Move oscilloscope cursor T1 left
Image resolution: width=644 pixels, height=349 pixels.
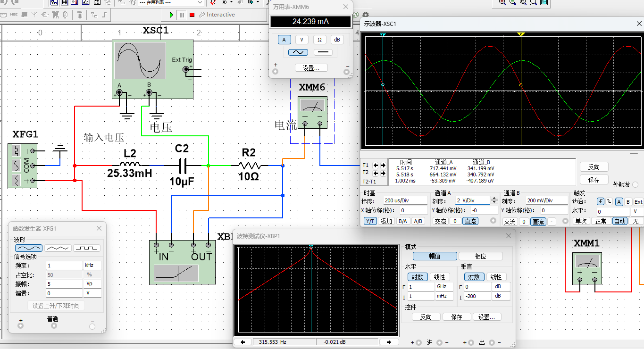[x=376, y=165]
